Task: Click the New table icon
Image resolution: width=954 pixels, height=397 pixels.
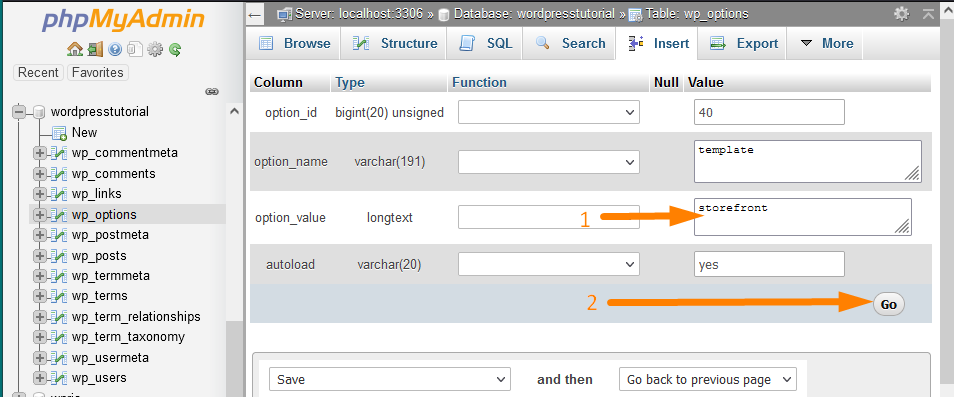Action: (x=59, y=133)
